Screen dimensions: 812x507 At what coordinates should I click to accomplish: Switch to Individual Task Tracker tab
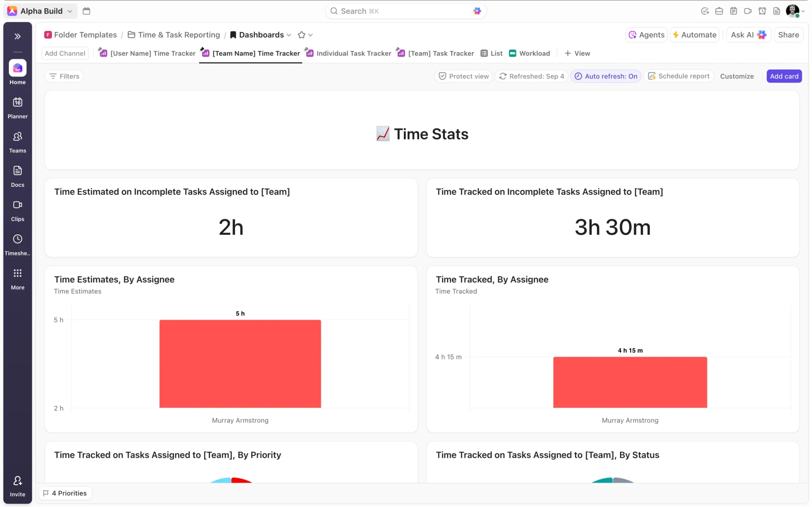point(349,53)
